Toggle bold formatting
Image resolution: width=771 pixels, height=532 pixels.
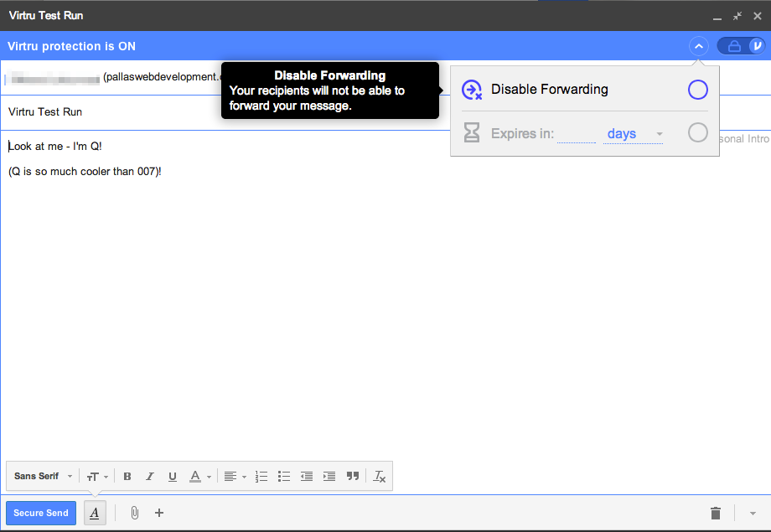127,476
